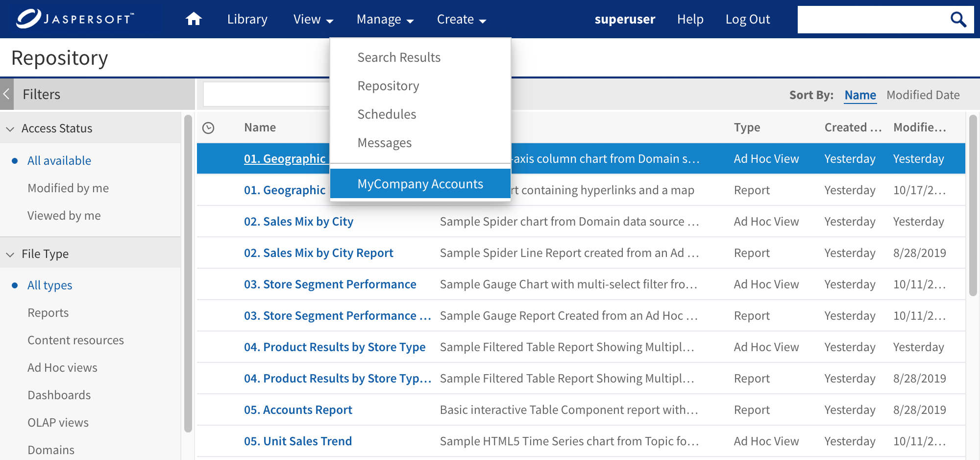Open 02. Sales Mix by City
The height and width of the screenshot is (460, 980).
298,221
